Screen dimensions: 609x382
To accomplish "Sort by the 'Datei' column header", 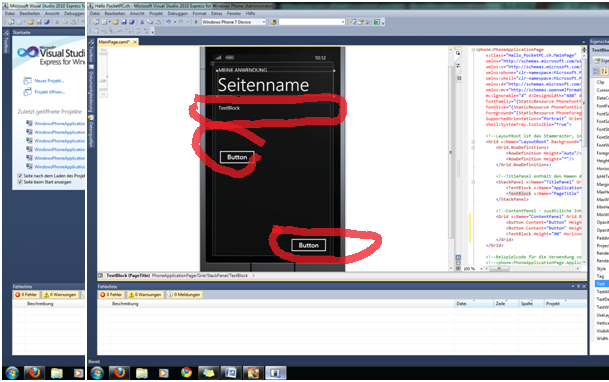I will (474, 304).
